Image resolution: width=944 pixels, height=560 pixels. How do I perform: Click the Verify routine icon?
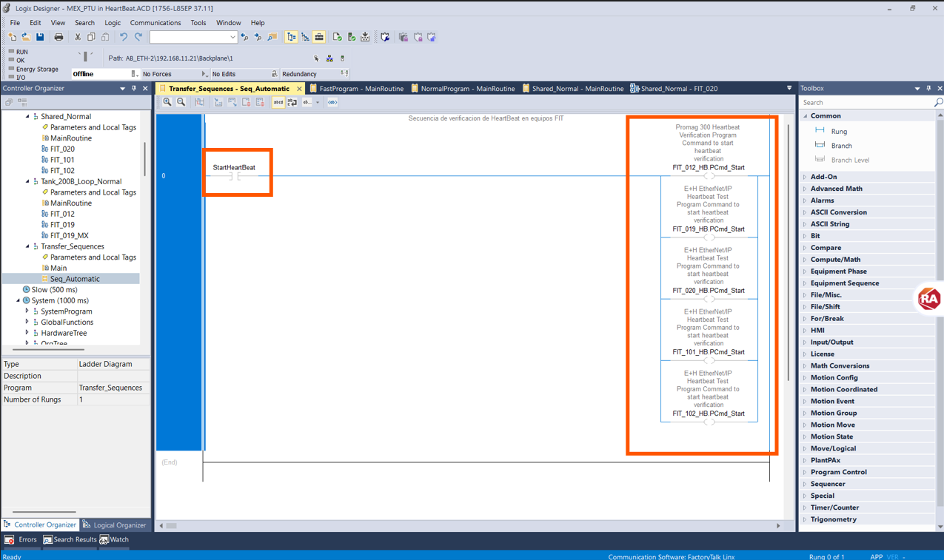tap(338, 37)
